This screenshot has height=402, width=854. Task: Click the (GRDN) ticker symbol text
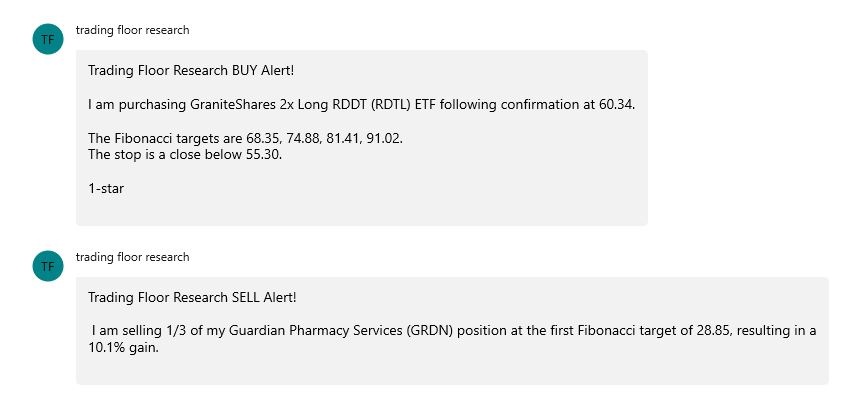(429, 331)
